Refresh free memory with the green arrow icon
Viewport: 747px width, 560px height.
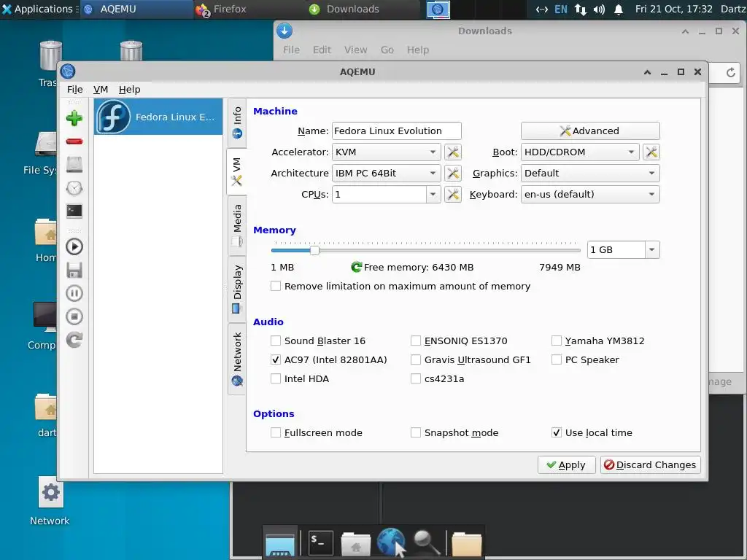(x=356, y=267)
